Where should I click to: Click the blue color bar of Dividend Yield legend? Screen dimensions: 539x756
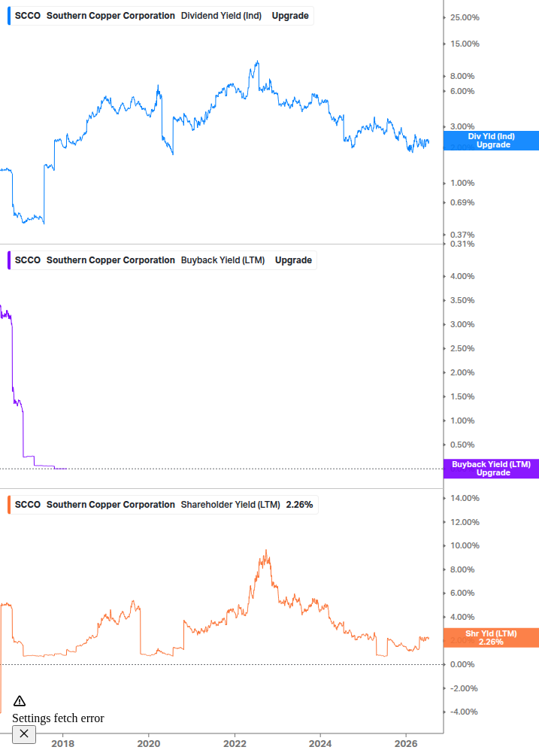coord(9,16)
